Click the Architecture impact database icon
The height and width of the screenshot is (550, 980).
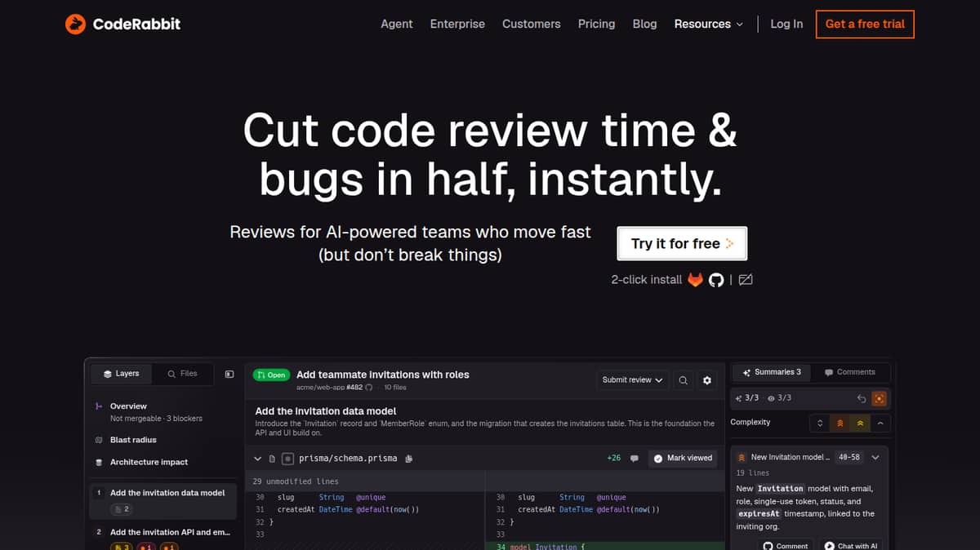pos(99,462)
